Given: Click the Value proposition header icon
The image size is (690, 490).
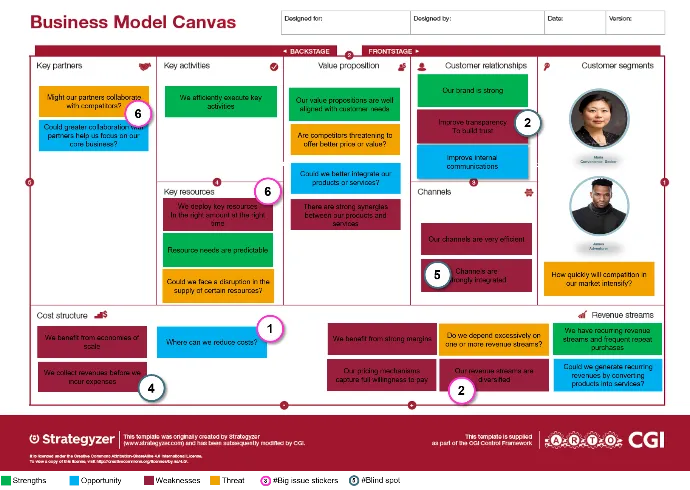Looking at the screenshot, I should pyautogui.click(x=402, y=66).
